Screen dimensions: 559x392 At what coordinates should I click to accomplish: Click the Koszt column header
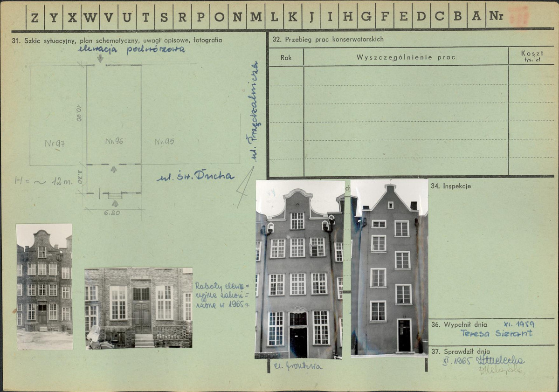click(x=532, y=56)
